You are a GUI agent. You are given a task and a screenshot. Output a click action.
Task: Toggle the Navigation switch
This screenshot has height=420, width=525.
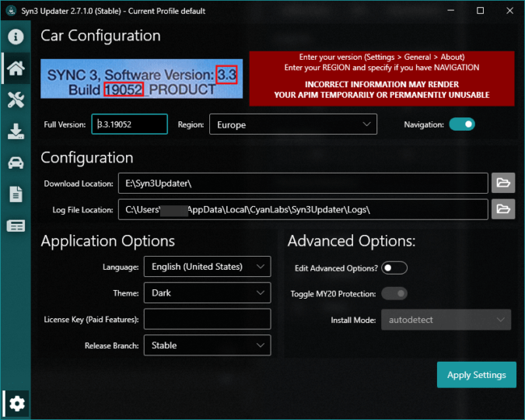pyautogui.click(x=462, y=124)
